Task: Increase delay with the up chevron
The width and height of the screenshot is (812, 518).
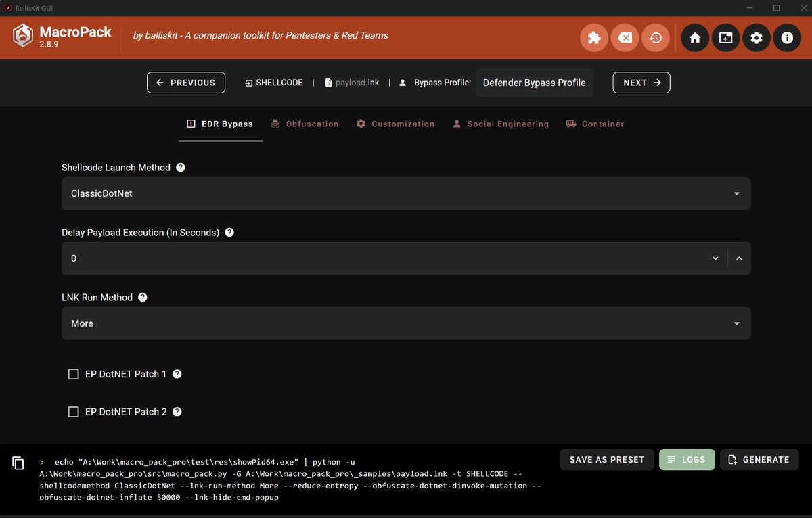Action: coord(739,258)
